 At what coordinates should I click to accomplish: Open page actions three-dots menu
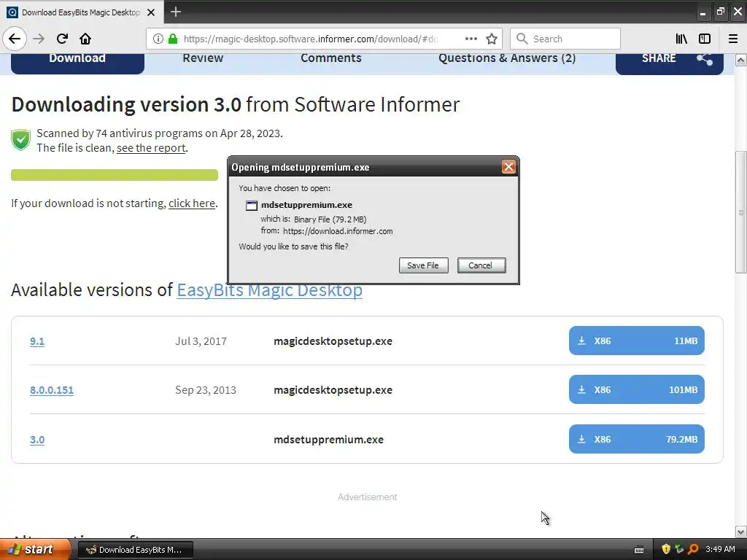(471, 39)
